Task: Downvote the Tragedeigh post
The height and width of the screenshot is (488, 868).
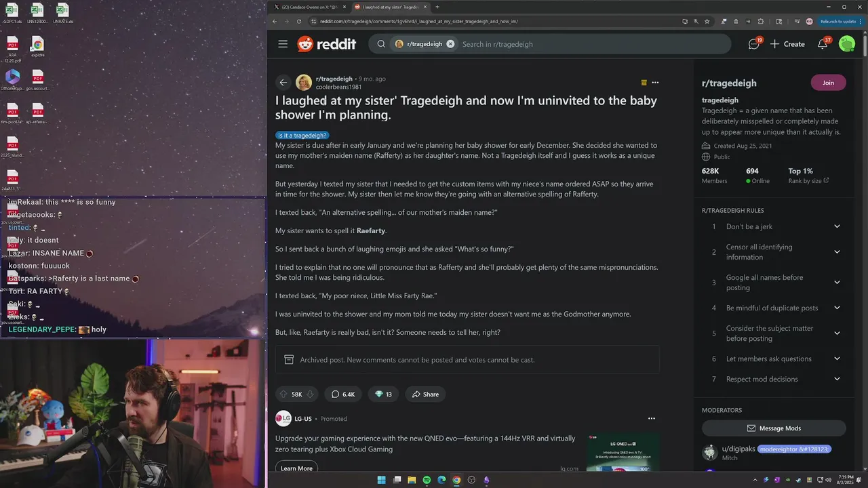Action: click(310, 394)
